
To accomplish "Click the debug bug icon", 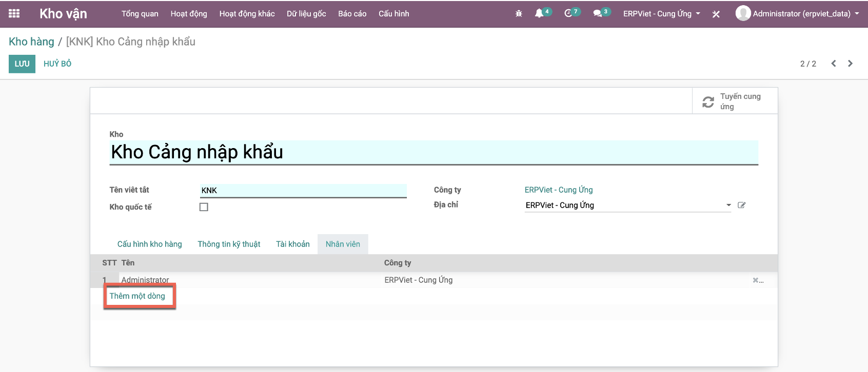I will pos(519,14).
